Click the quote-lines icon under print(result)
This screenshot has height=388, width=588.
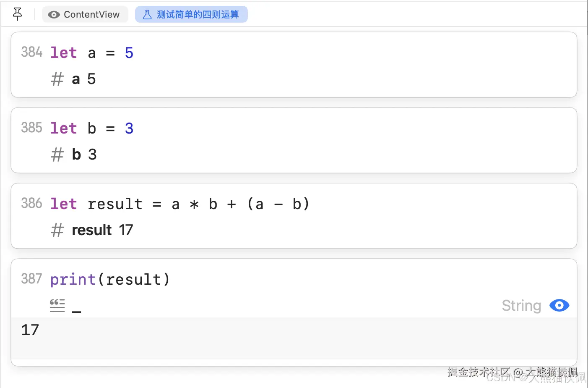pyautogui.click(x=57, y=305)
